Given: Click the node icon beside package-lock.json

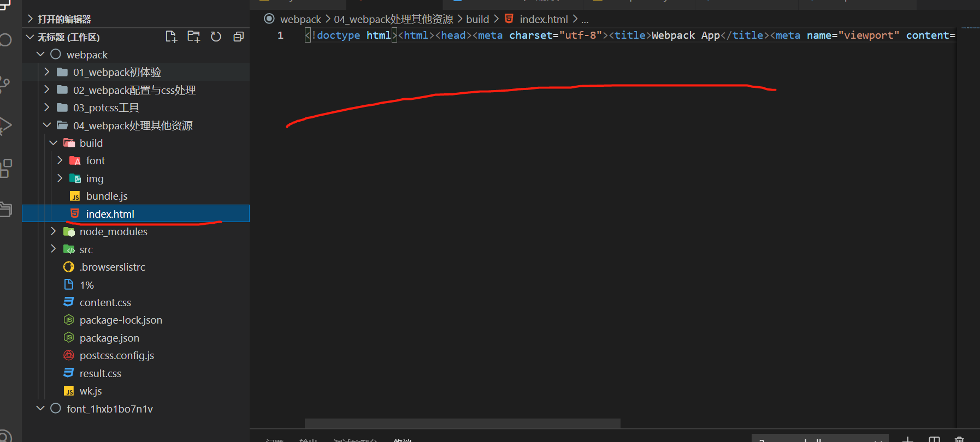Looking at the screenshot, I should tap(69, 320).
